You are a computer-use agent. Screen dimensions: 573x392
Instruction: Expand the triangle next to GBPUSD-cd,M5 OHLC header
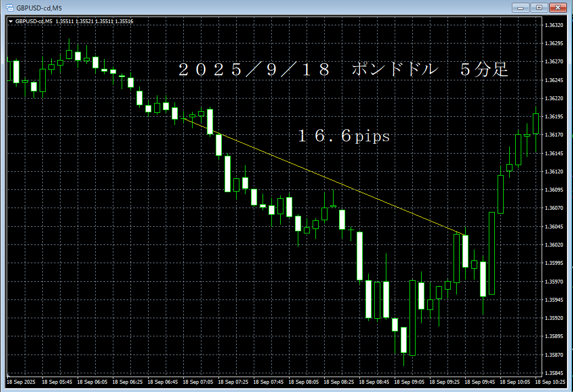pyautogui.click(x=11, y=21)
